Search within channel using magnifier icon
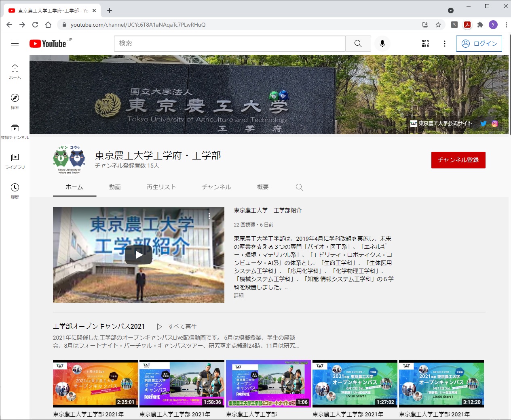This screenshot has width=511, height=420. [299, 187]
